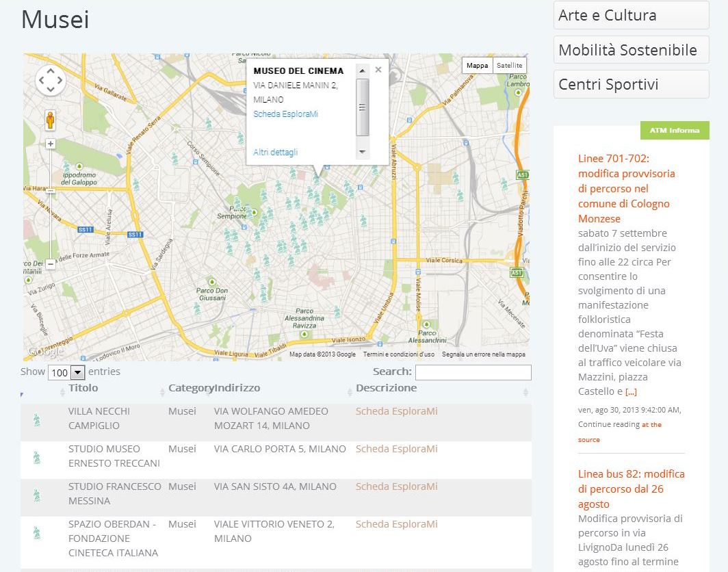Click VIA CARLO PORTA 5, MILANO address
Screen dimensions: 728x572
[x=279, y=449]
